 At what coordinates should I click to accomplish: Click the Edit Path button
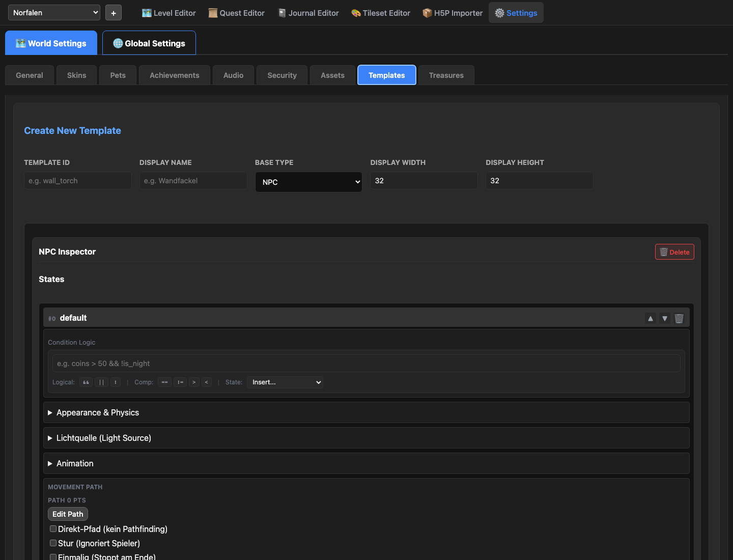click(68, 514)
